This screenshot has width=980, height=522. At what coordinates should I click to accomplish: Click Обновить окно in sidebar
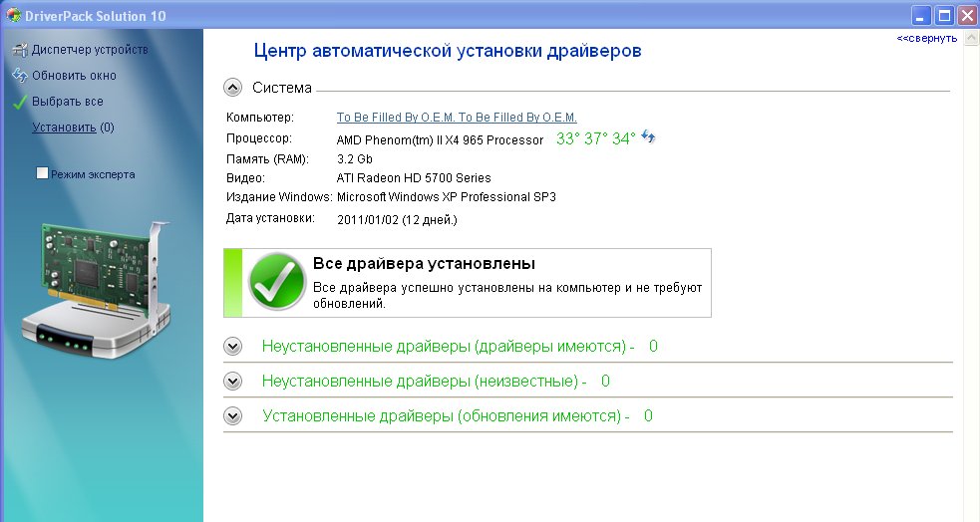[74, 76]
